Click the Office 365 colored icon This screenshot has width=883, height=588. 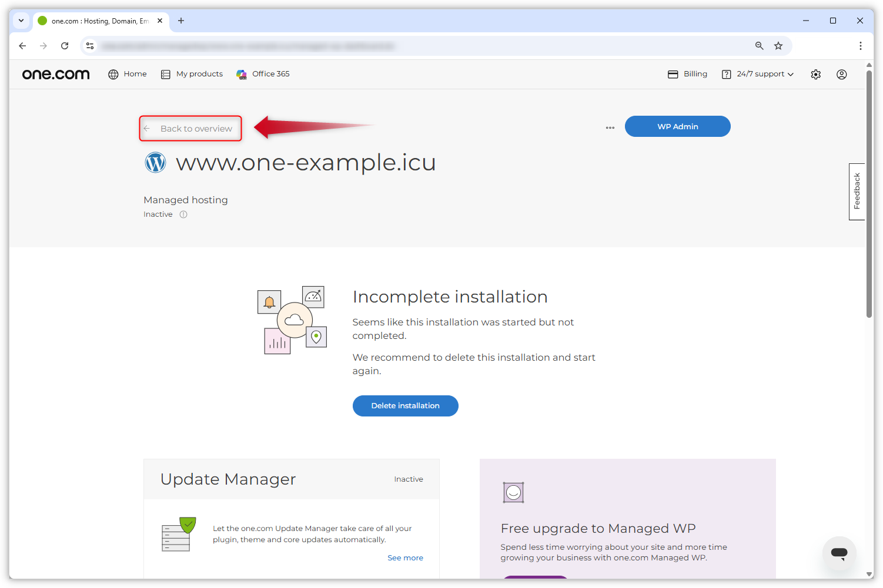click(x=242, y=74)
